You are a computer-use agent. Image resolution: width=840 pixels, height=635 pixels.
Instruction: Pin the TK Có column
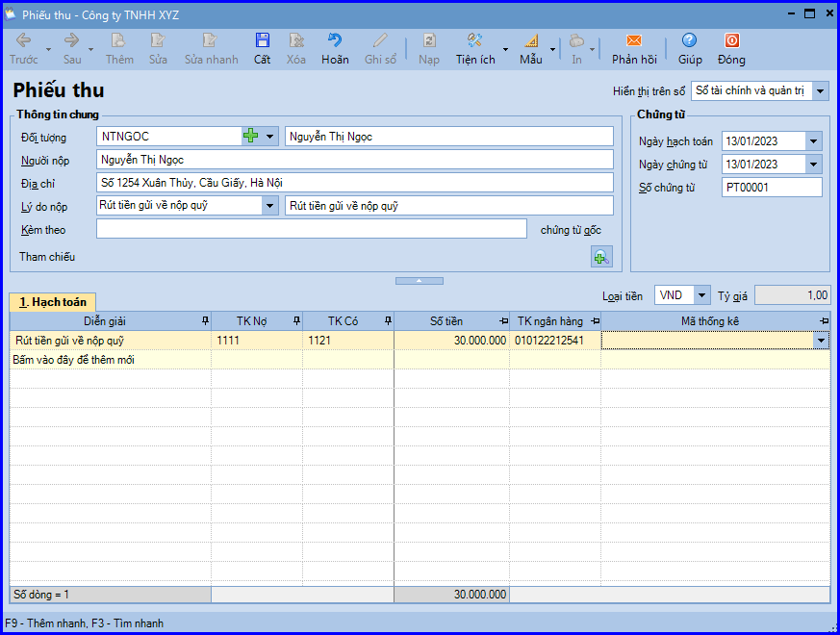(x=389, y=321)
